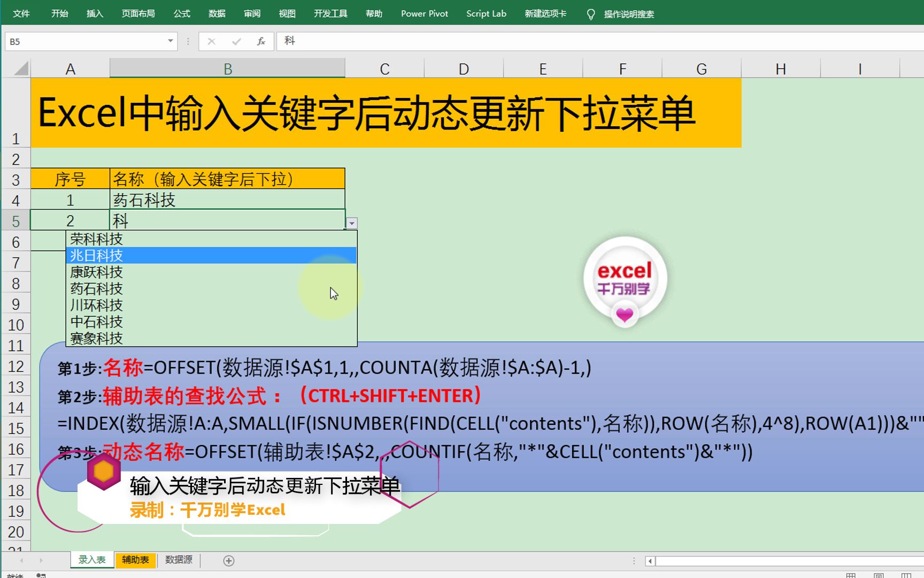Click the search lightbulb icon
Viewport: 924px width, 578px height.
coord(590,14)
